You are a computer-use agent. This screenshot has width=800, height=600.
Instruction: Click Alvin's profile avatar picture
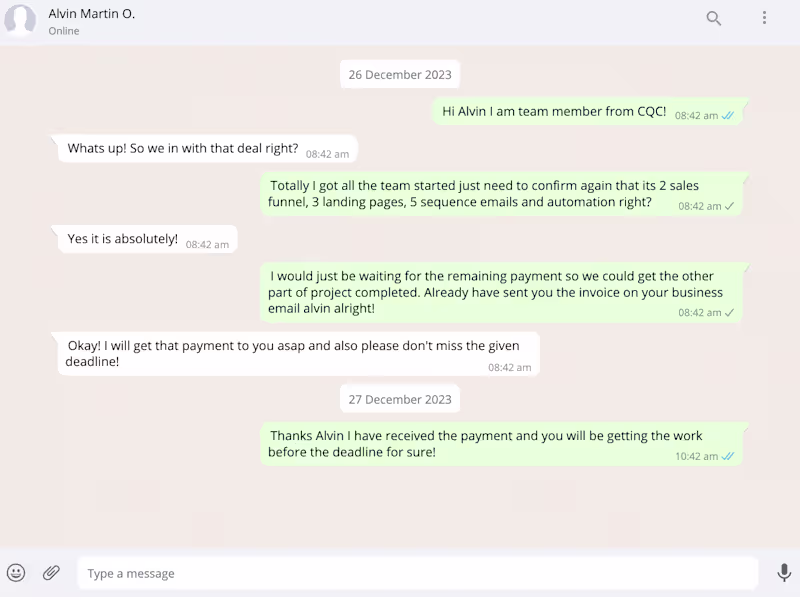[x=20, y=21]
